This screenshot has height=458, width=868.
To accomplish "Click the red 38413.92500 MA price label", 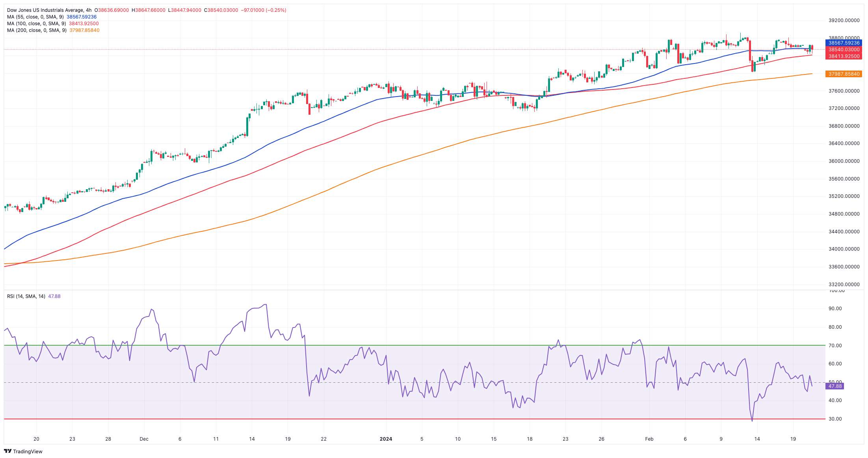I will [844, 56].
